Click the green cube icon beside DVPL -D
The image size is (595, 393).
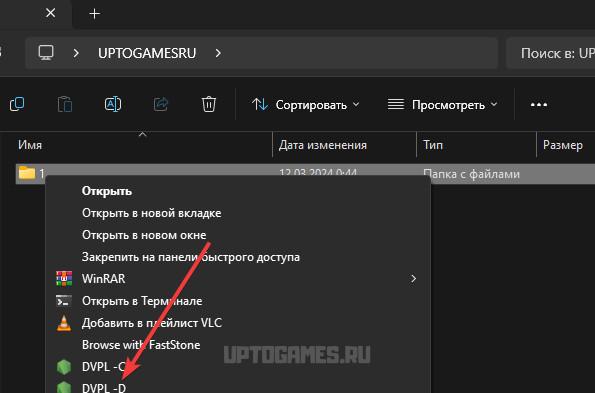tap(64, 387)
